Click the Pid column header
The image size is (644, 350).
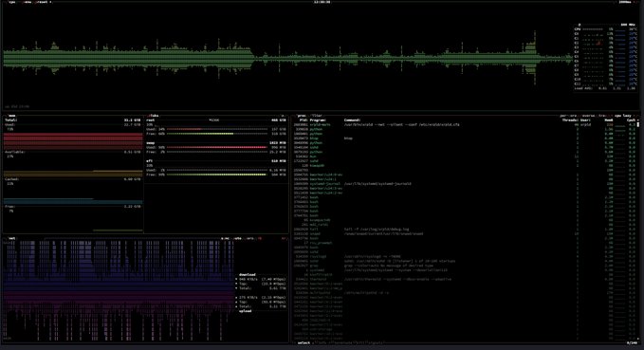click(x=304, y=120)
